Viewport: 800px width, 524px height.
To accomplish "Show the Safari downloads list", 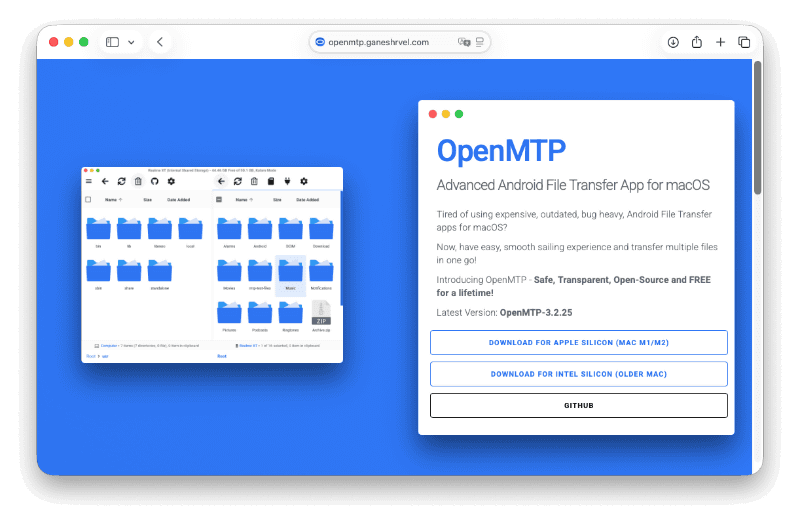I will coord(673,42).
